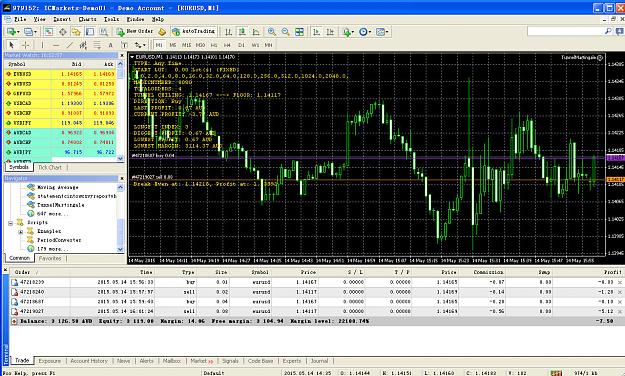Select the TunnelMartingale expert in Navigator
The image size is (625, 376).
point(61,205)
